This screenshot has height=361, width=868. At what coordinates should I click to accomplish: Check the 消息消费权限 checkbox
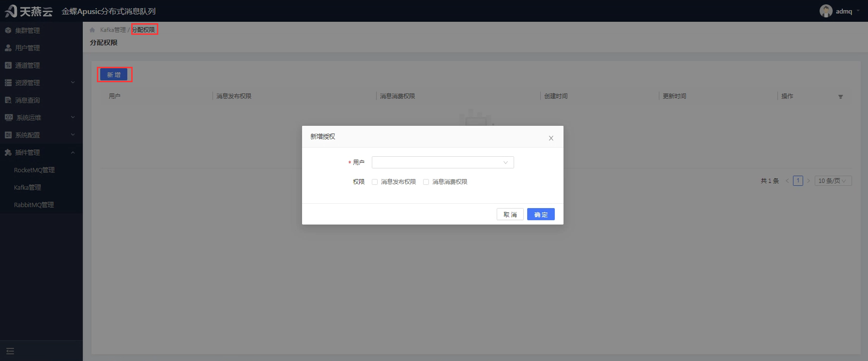(426, 182)
